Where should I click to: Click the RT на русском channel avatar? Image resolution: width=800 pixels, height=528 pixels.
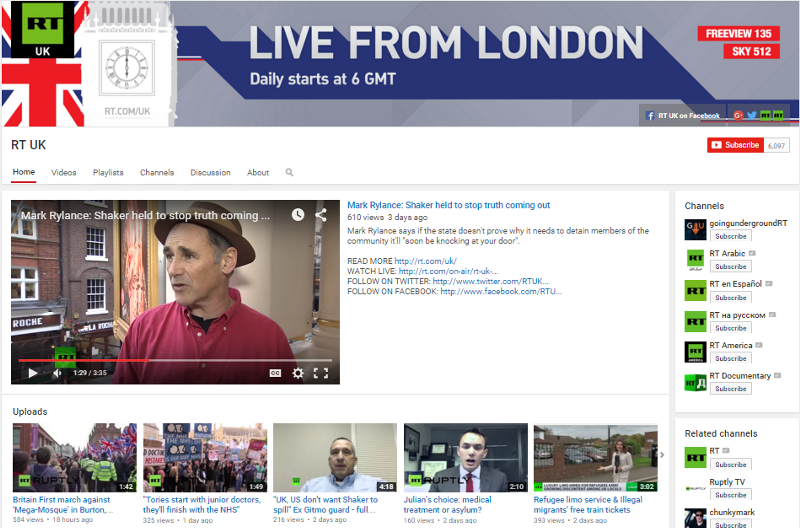[695, 321]
